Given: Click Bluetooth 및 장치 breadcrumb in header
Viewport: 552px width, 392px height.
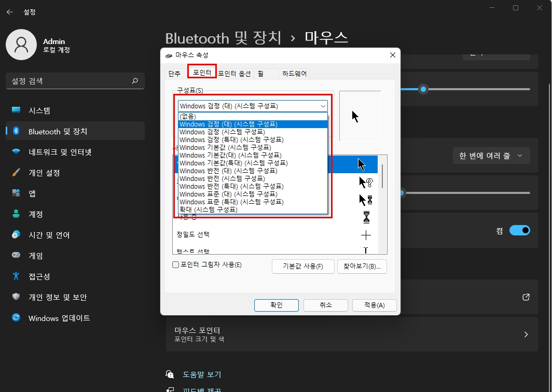Looking at the screenshot, I should pyautogui.click(x=223, y=38).
